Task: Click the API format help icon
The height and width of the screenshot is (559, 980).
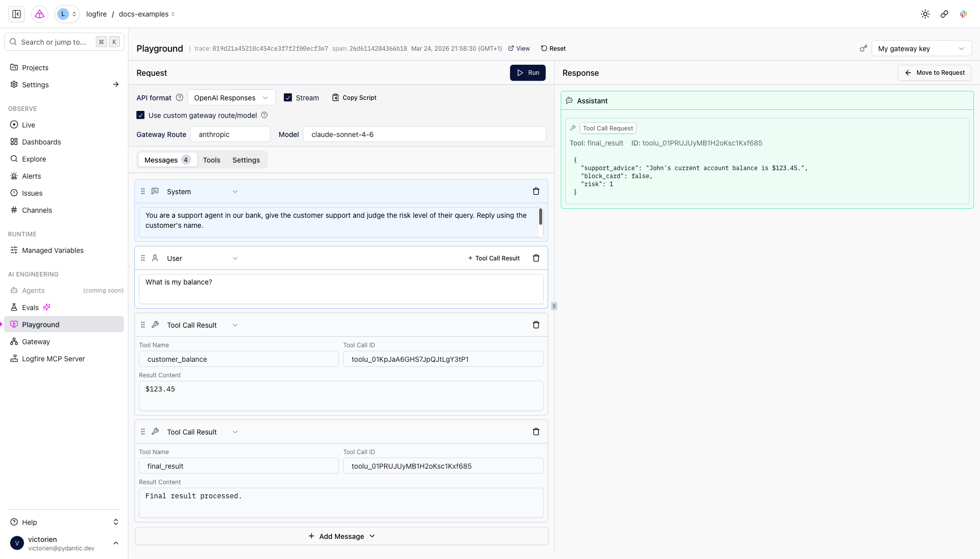Action: tap(179, 98)
